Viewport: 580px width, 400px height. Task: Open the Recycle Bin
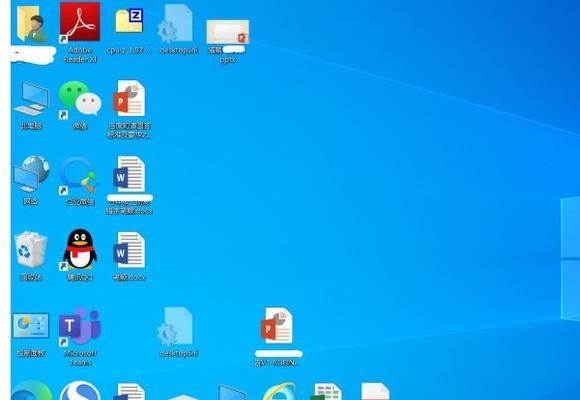pos(31,249)
